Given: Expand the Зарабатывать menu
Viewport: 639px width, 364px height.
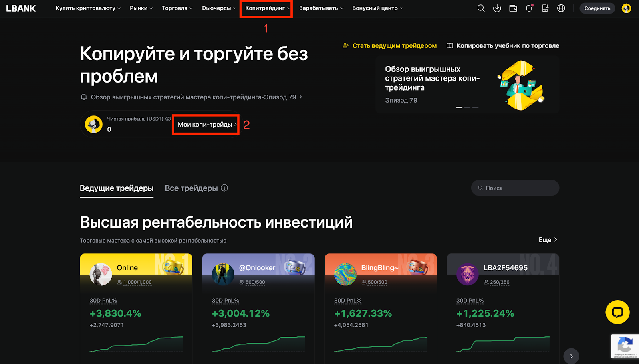Looking at the screenshot, I should [321, 8].
